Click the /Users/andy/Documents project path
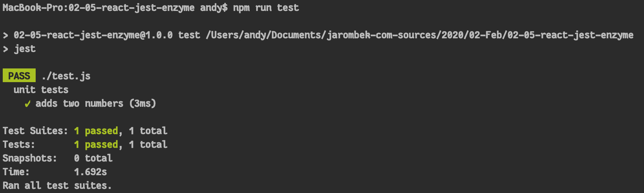The height and width of the screenshot is (193, 644). tap(419, 35)
